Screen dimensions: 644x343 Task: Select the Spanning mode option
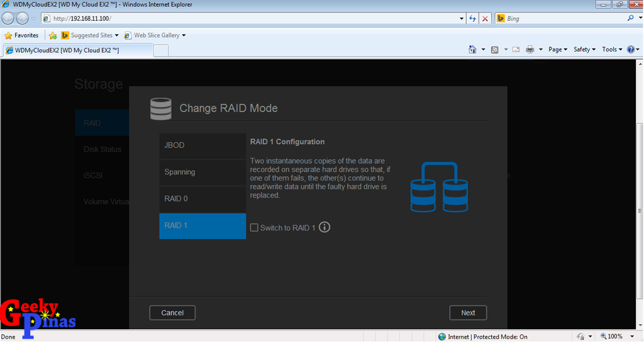203,172
